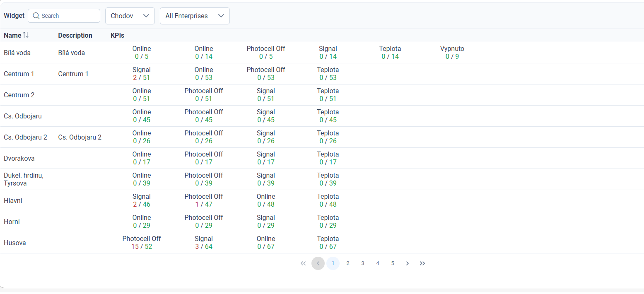Jump to the last page
Viewport: 644px width, 294px height.
click(x=422, y=263)
